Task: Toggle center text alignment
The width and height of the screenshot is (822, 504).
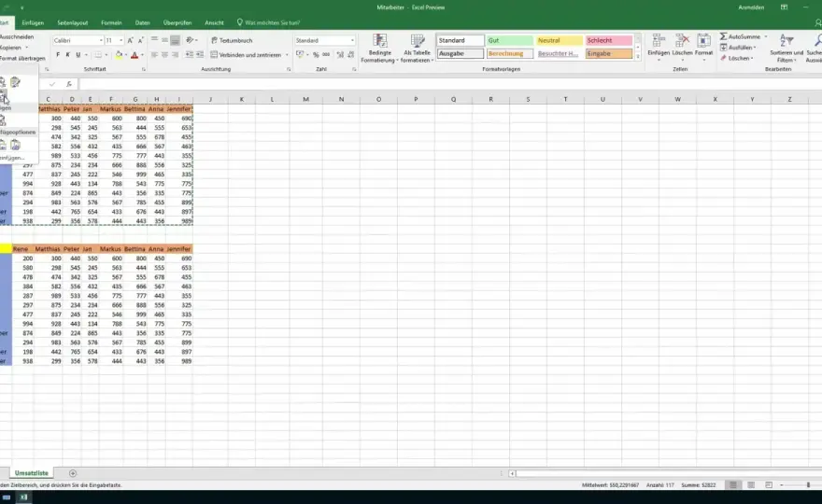Action: point(164,54)
